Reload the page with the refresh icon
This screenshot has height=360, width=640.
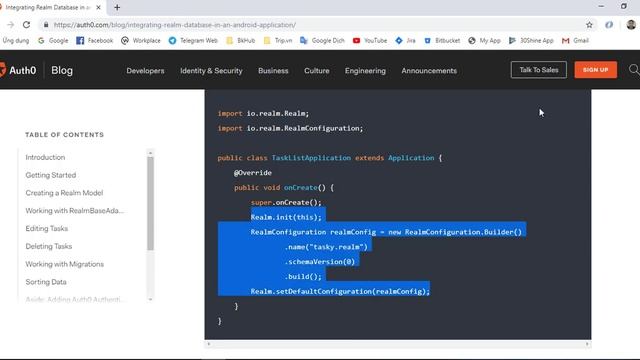pos(27,25)
